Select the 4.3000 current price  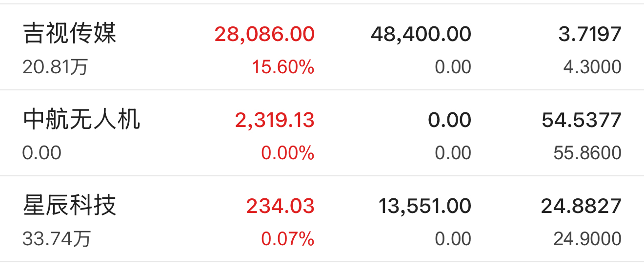pos(592,67)
